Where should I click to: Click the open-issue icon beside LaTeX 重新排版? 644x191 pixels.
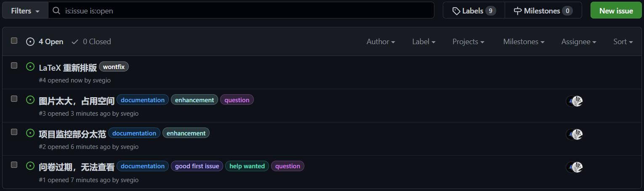30,66
